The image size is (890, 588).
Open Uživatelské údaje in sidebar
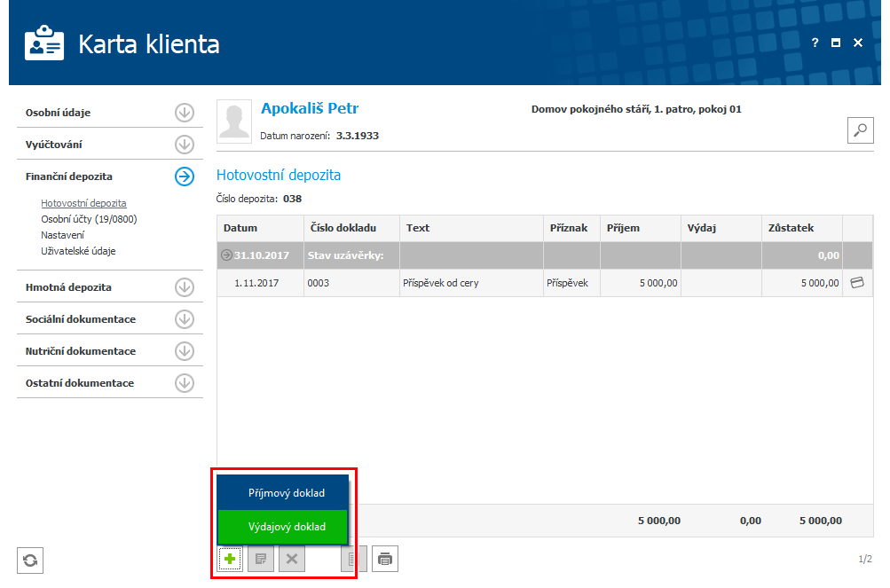(78, 251)
